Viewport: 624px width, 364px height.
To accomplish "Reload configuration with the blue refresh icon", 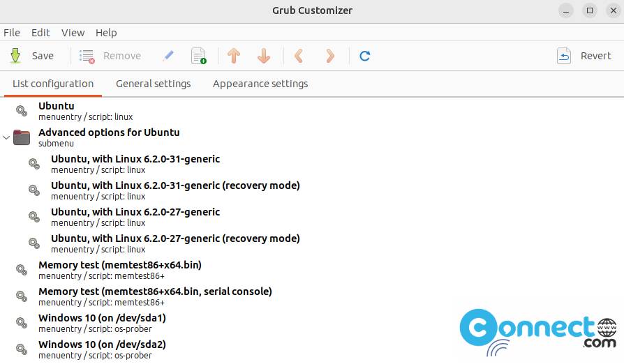I will (365, 56).
